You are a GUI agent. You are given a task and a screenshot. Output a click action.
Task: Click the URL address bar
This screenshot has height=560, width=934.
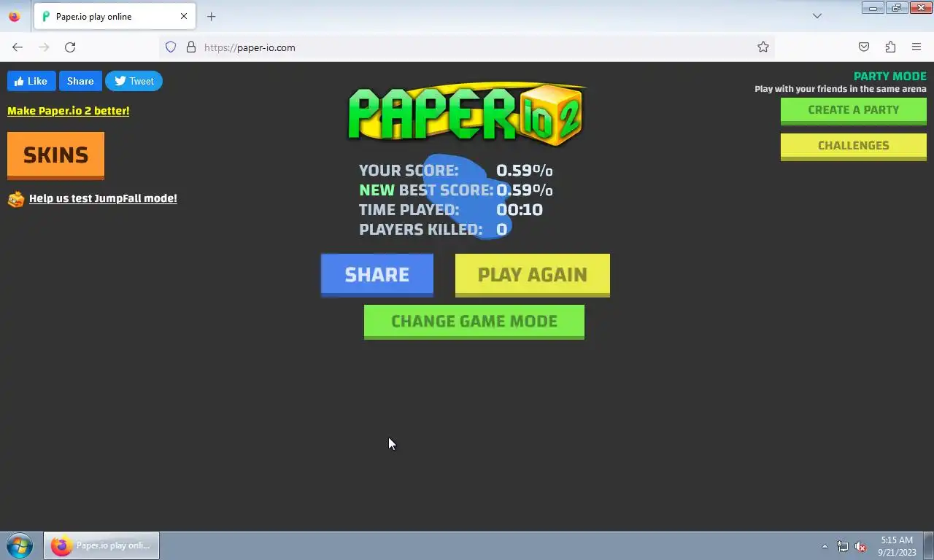pyautogui.click(x=467, y=47)
